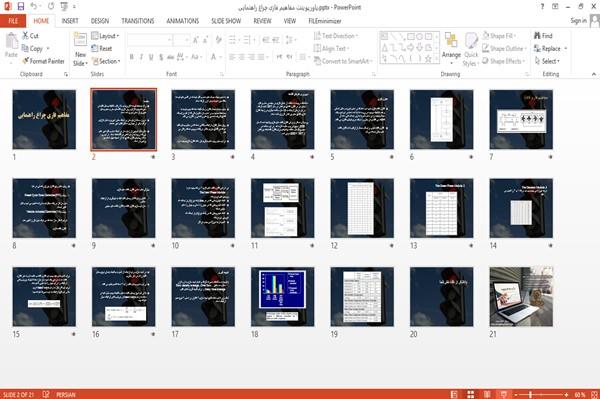Screen dimensions: 600x399
Task: Toggle Strikethrough formatting
Action: (170, 57)
